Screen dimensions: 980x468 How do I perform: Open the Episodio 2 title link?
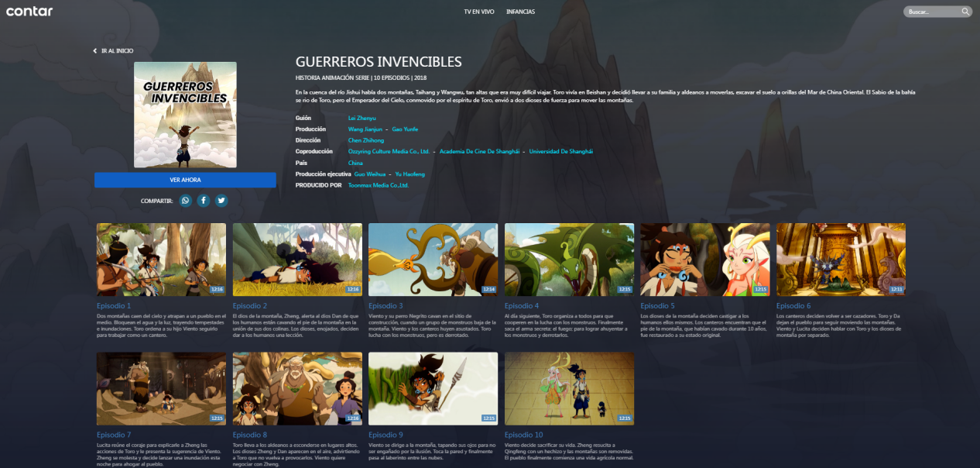click(x=250, y=306)
